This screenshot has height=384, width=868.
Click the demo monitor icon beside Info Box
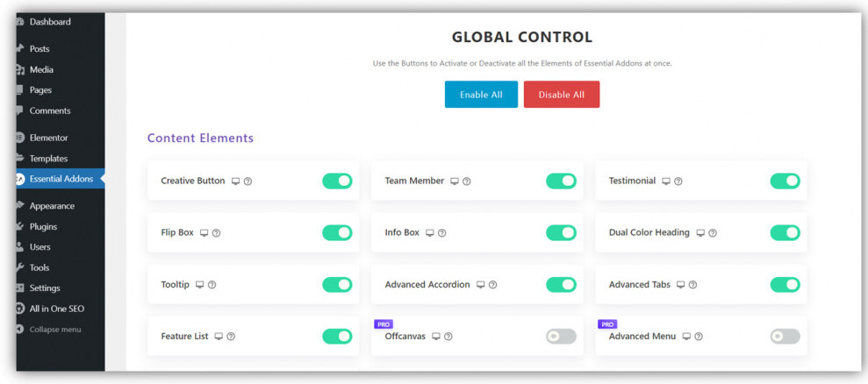pyautogui.click(x=429, y=233)
